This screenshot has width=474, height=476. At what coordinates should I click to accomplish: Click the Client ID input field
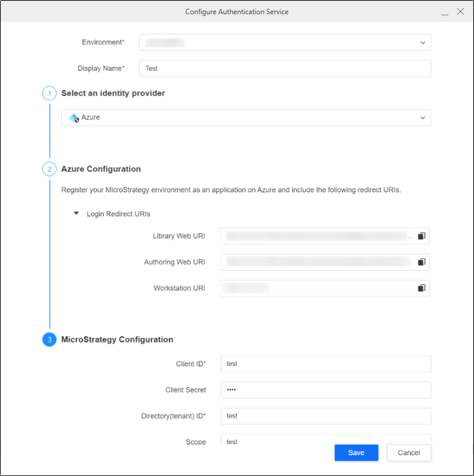coord(326,364)
